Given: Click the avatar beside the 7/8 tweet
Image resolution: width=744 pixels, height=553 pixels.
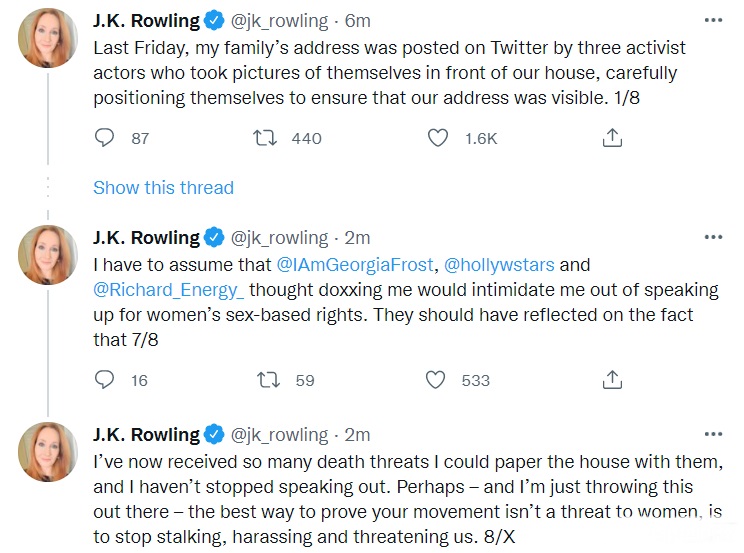Looking at the screenshot, I should (x=48, y=256).
